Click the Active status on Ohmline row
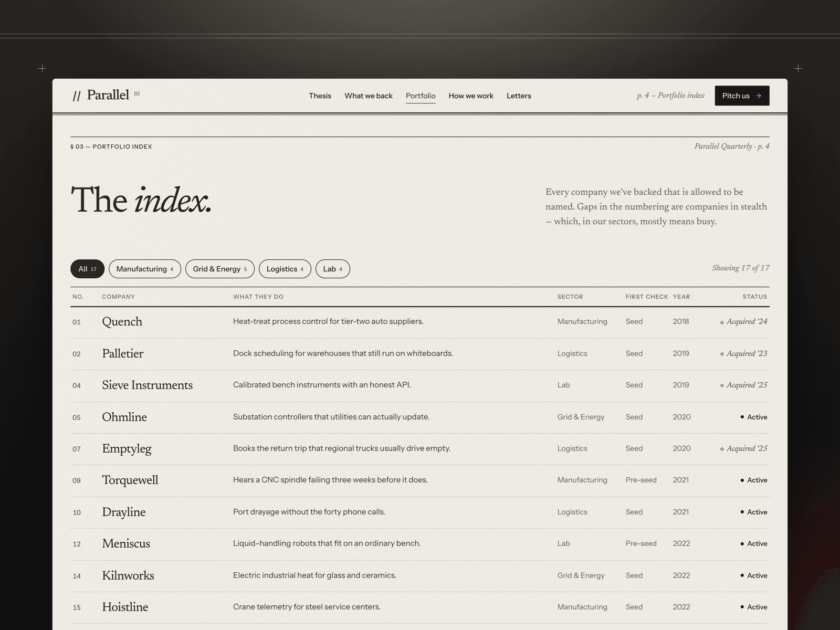Viewport: 840px width, 630px height. [754, 417]
